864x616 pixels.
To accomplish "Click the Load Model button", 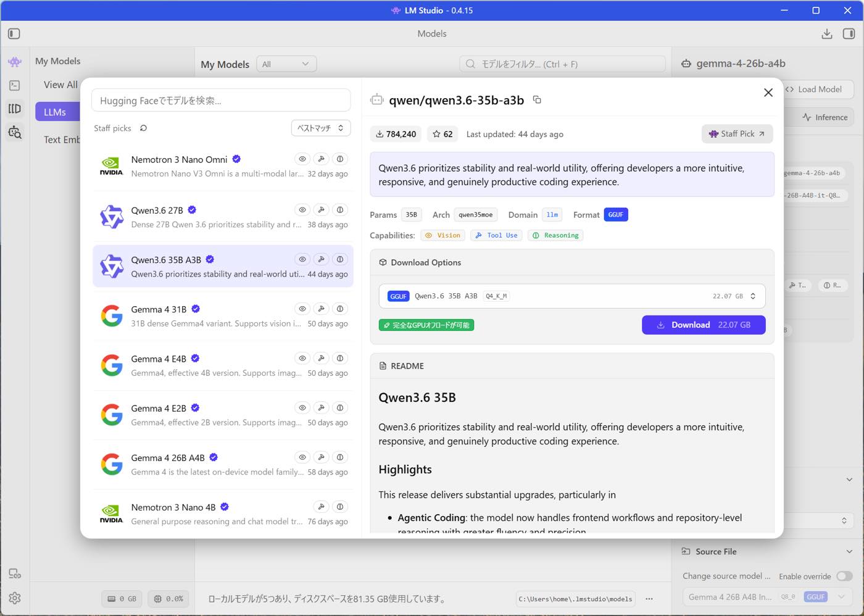I will point(819,89).
